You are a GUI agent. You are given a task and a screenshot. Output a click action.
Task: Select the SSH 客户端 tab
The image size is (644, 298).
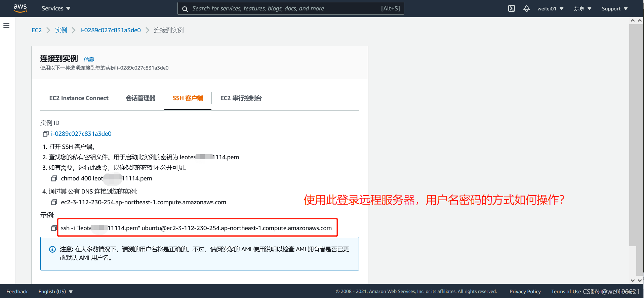[188, 98]
